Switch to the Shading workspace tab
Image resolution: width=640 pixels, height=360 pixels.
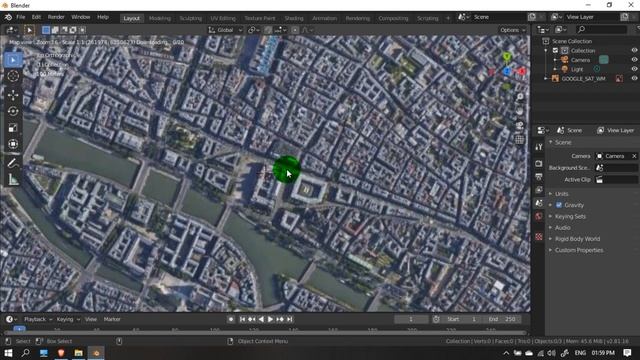[294, 18]
